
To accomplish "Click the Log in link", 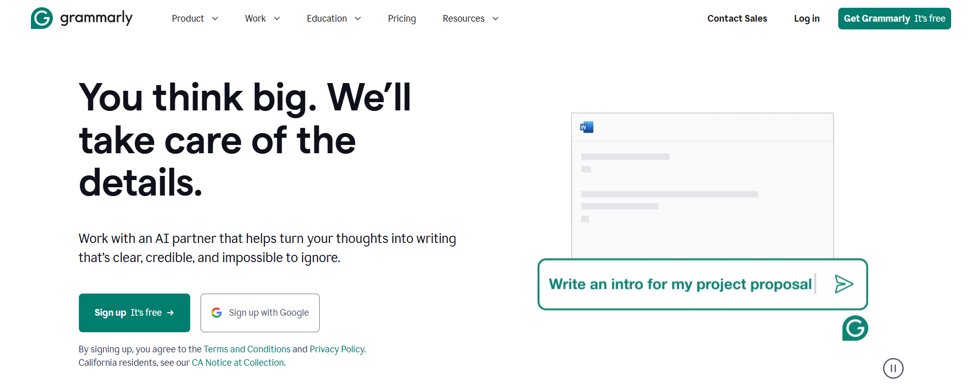I will pyautogui.click(x=806, y=18).
